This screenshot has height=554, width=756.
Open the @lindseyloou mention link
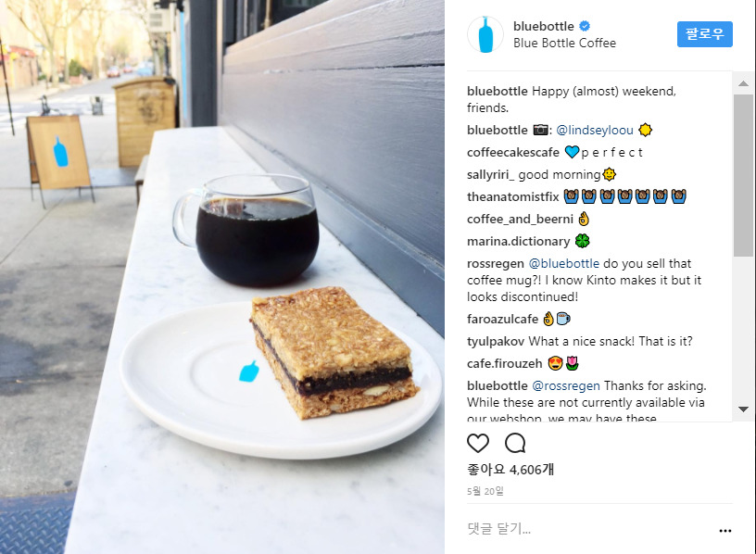595,131
